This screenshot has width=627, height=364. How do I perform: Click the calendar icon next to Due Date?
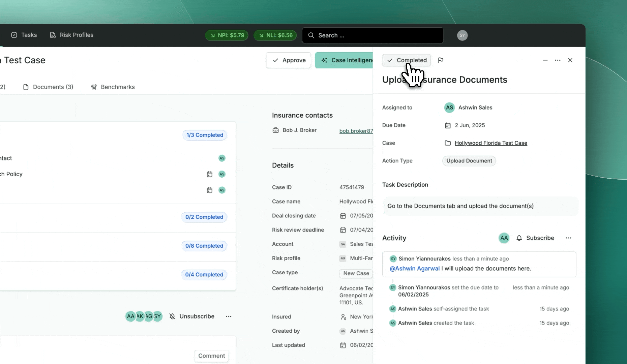pos(448,125)
